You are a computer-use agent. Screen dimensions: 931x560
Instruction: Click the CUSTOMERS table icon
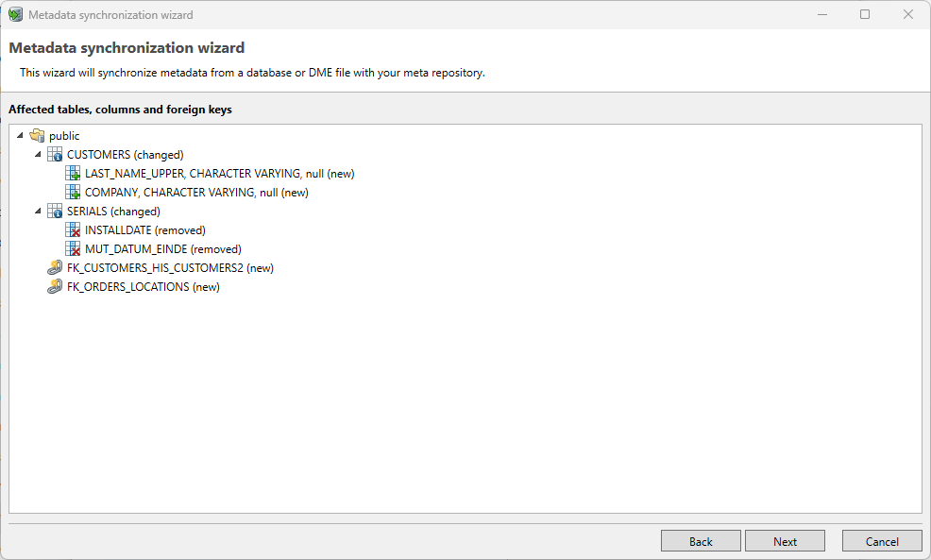(x=54, y=154)
